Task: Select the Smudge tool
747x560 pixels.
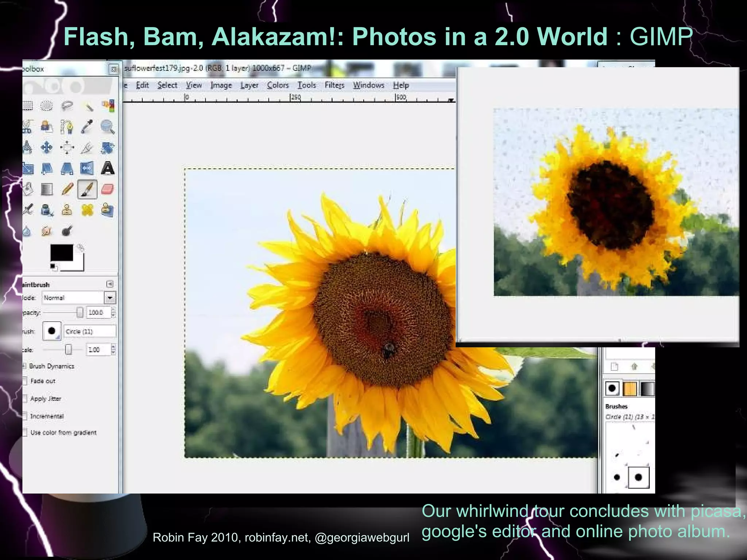Action: [x=47, y=231]
